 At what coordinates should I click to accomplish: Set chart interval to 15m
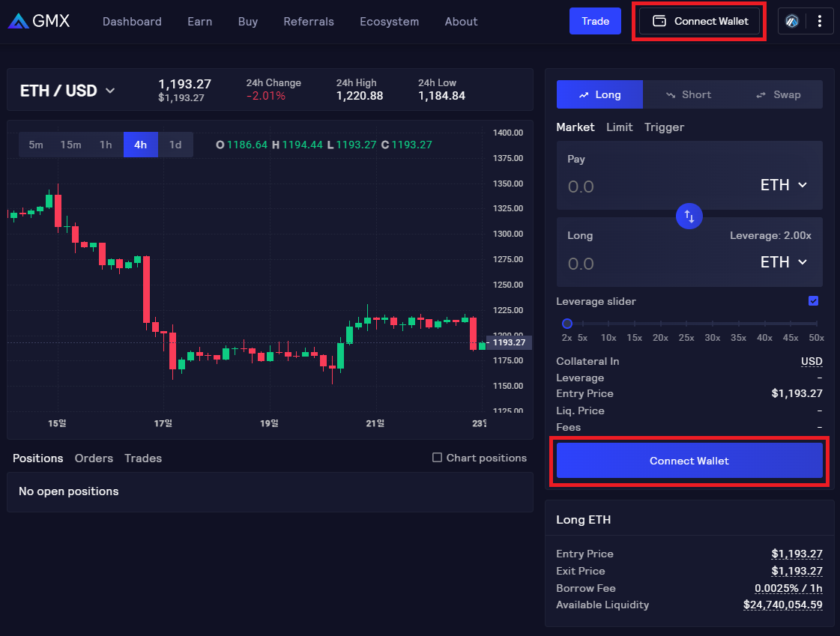pos(70,145)
